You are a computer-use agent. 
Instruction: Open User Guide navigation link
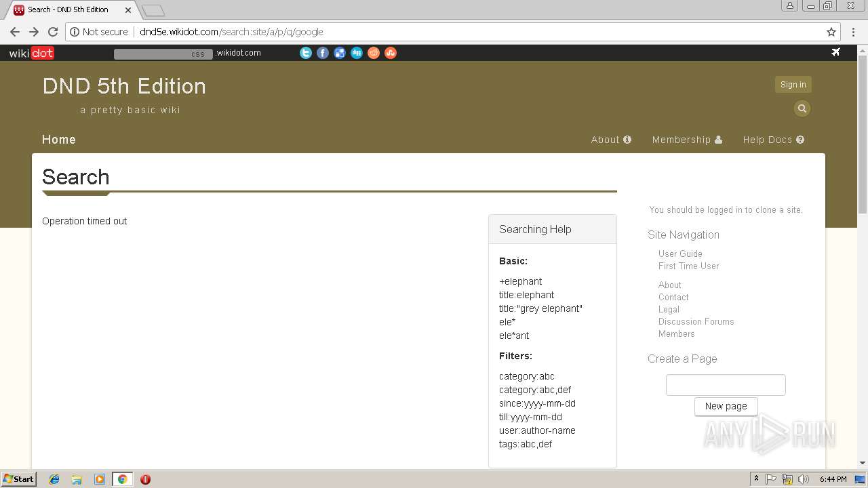click(680, 253)
